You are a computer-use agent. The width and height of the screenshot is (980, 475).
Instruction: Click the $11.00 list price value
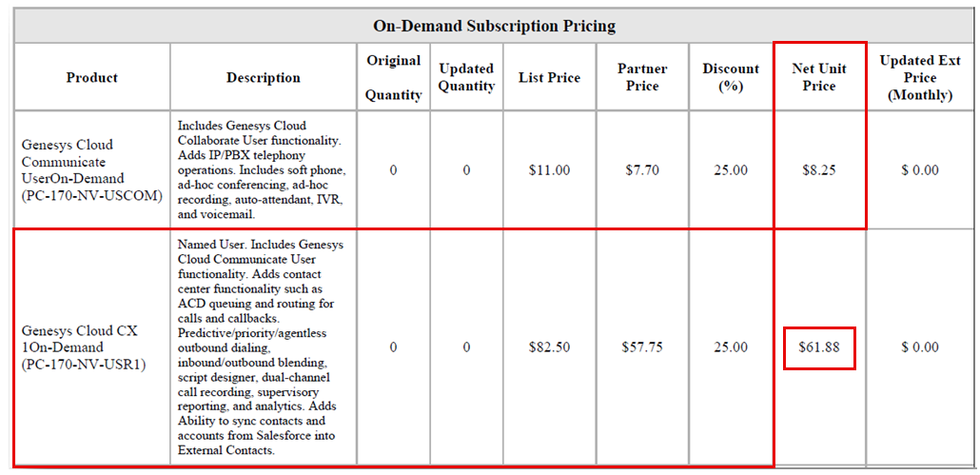pos(549,170)
